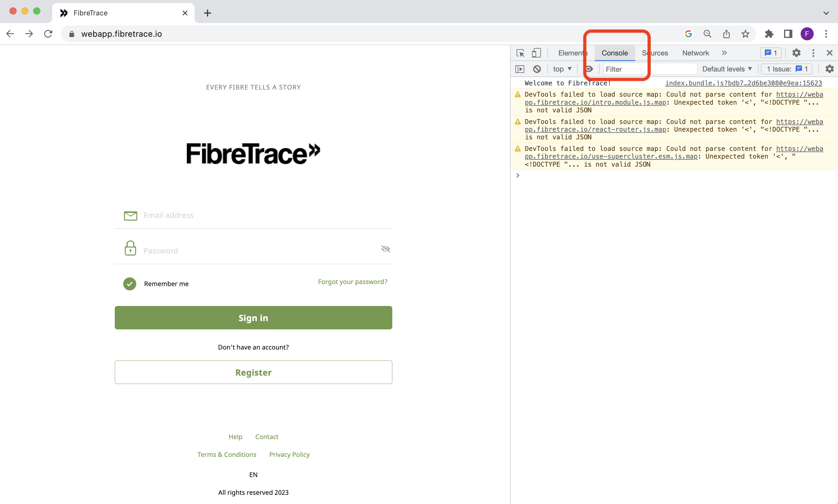
Task: Expand the hidden DevTools tabs chevron
Action: click(724, 53)
